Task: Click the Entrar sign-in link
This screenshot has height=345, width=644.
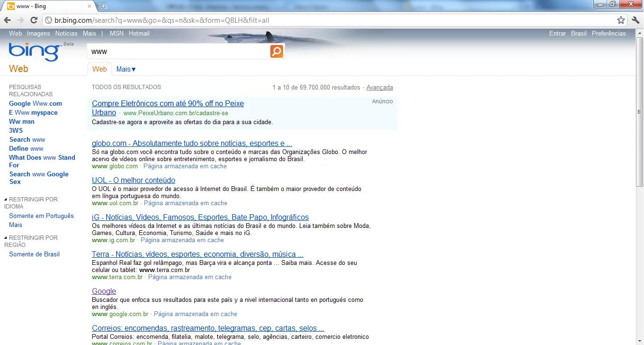Action: (x=557, y=34)
